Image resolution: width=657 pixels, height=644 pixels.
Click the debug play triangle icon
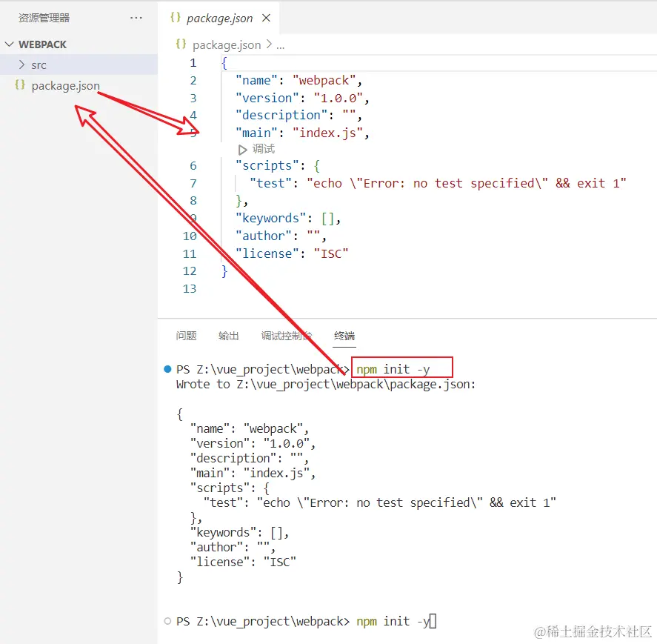242,149
